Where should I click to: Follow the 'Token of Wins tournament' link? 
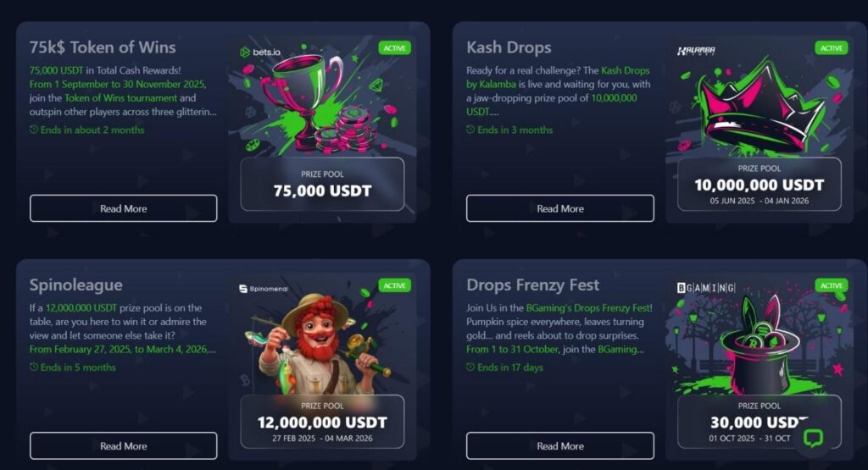120,98
